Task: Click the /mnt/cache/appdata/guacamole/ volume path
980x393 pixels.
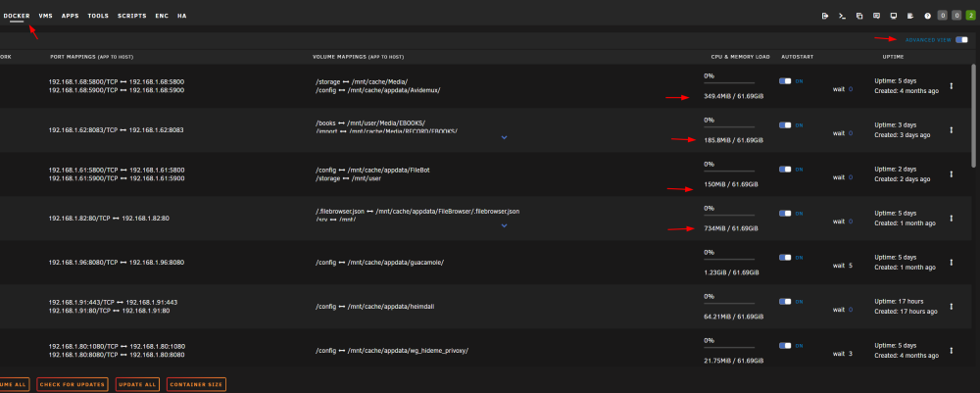Action: [x=396, y=262]
